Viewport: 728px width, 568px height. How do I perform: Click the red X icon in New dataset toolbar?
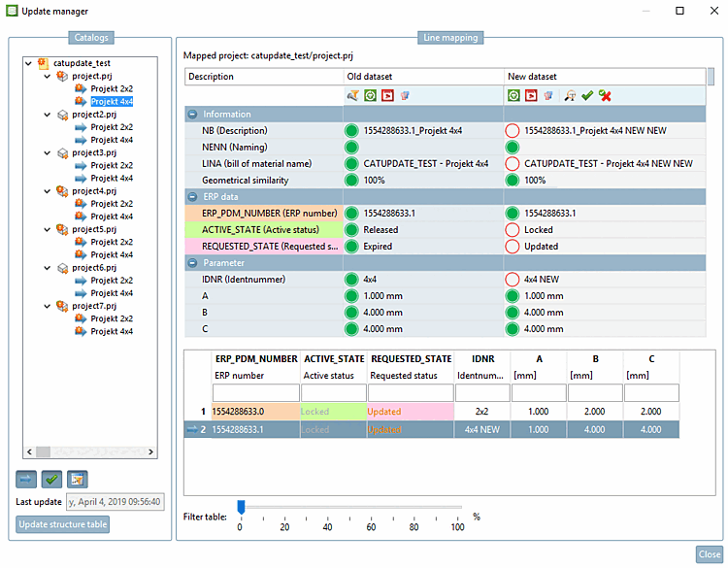point(604,95)
